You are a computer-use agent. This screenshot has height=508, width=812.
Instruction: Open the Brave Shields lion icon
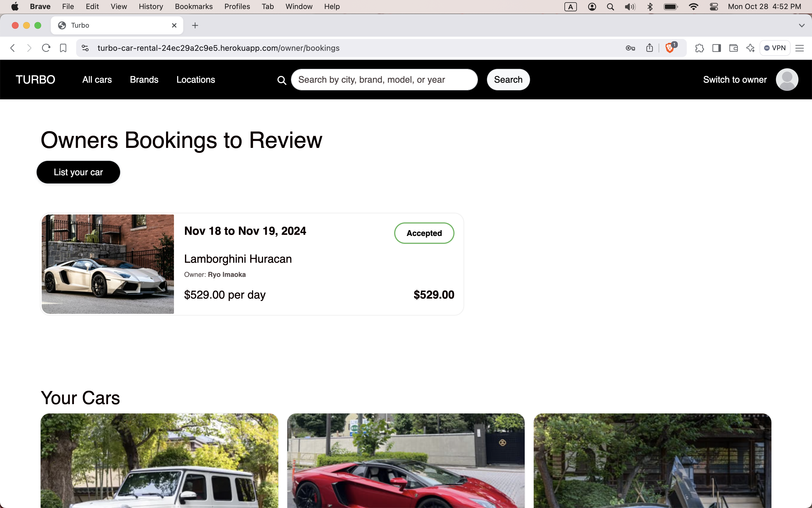(670, 48)
